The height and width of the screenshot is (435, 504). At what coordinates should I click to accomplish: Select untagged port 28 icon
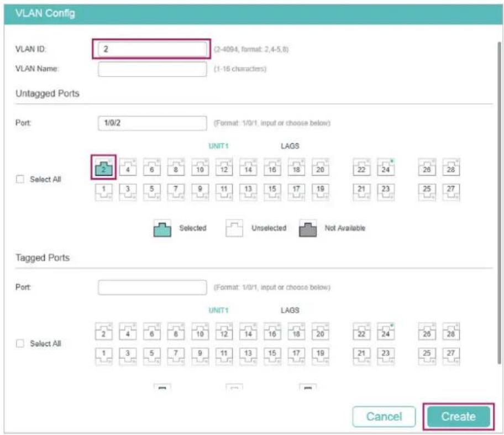click(x=451, y=167)
